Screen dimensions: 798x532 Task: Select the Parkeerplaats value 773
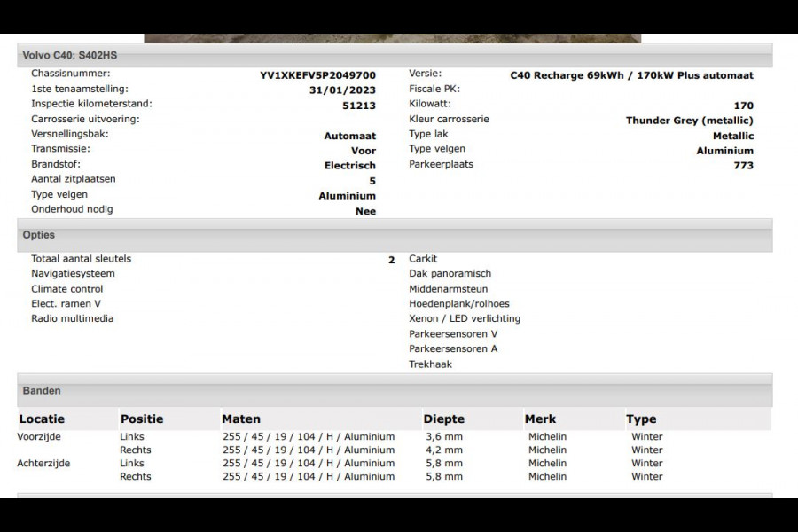[x=743, y=166]
